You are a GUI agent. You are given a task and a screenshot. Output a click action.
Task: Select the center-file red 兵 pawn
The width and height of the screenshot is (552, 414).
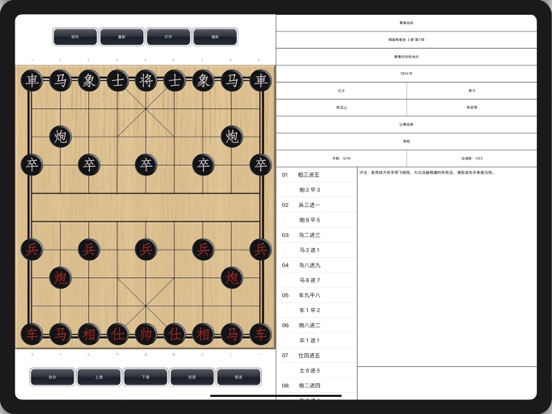tap(146, 250)
